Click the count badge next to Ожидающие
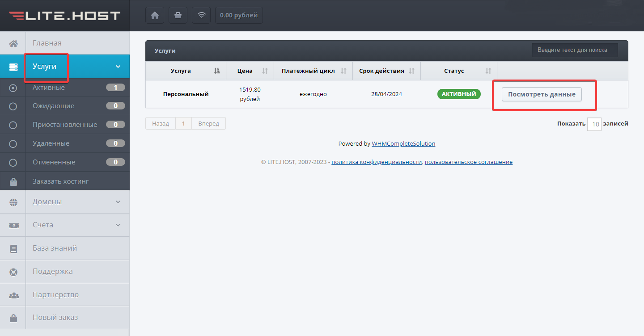Viewport: 644px width, 336px height. pyautogui.click(x=115, y=106)
